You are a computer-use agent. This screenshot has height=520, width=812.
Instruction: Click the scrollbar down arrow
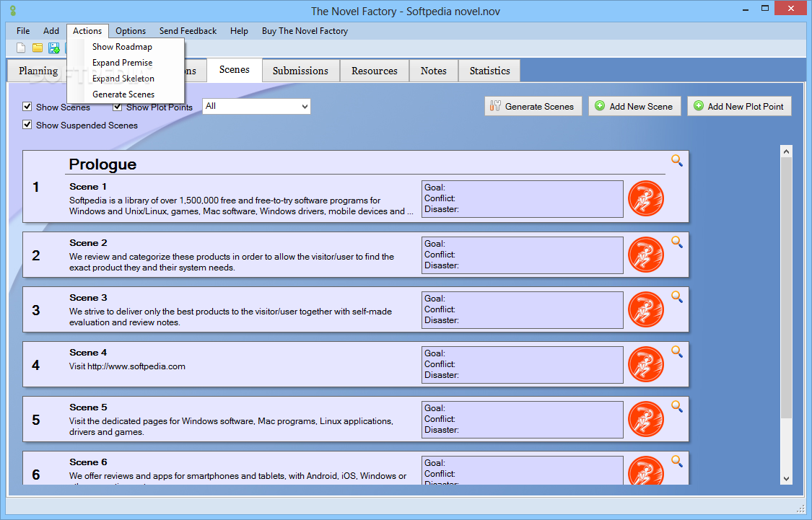pyautogui.click(x=786, y=479)
